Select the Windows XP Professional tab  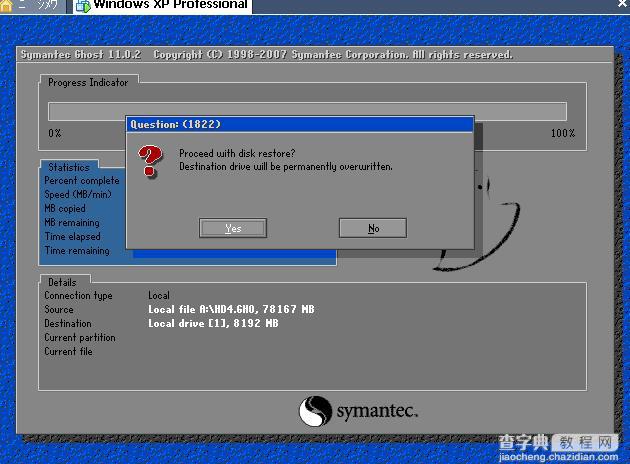(162, 6)
